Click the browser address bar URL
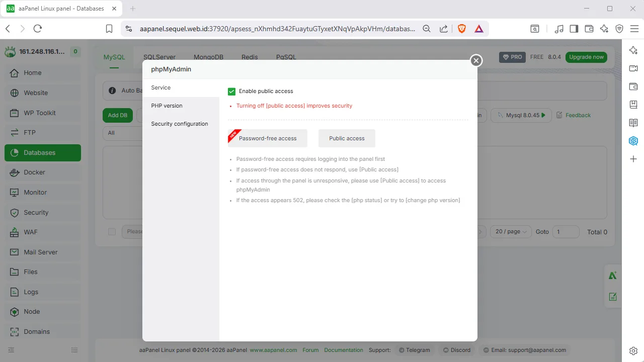 point(278,29)
